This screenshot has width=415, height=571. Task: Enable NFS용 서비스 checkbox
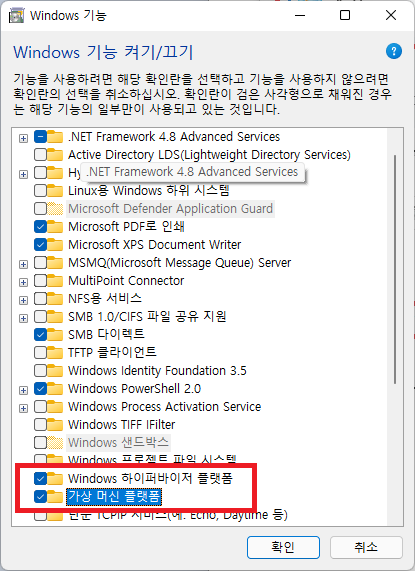[40, 299]
